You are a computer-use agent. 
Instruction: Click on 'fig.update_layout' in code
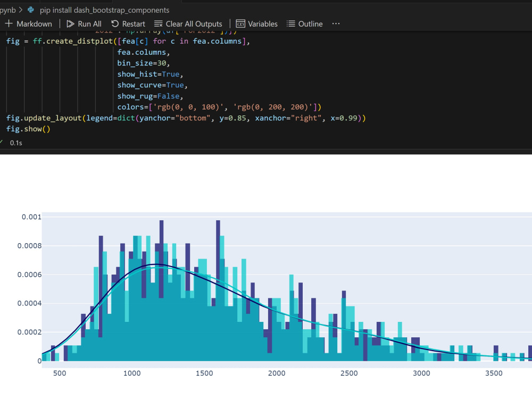tap(44, 118)
